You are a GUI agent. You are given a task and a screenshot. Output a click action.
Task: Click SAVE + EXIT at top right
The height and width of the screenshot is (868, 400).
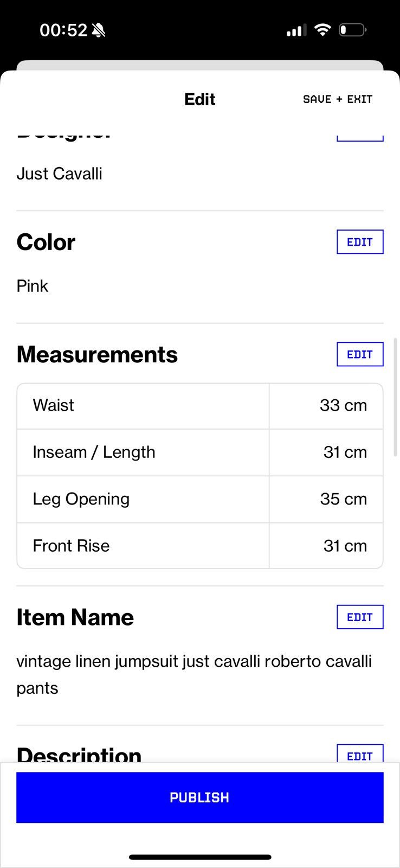coord(338,99)
